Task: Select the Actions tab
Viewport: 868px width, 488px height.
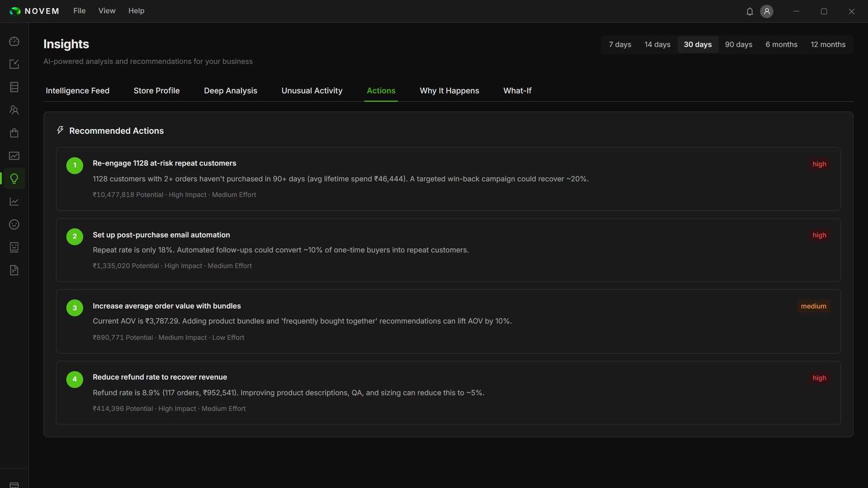Action: 381,91
